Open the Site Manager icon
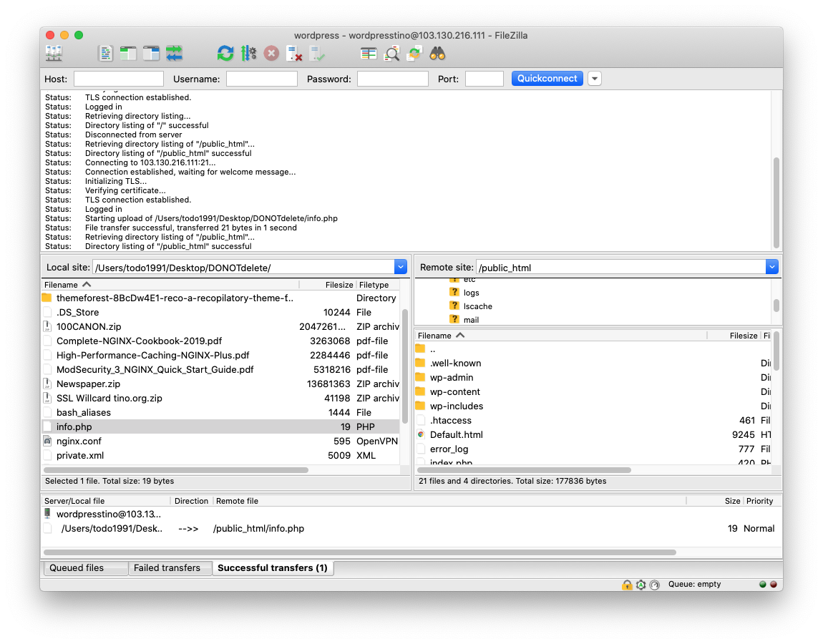823x644 pixels. pos(54,53)
